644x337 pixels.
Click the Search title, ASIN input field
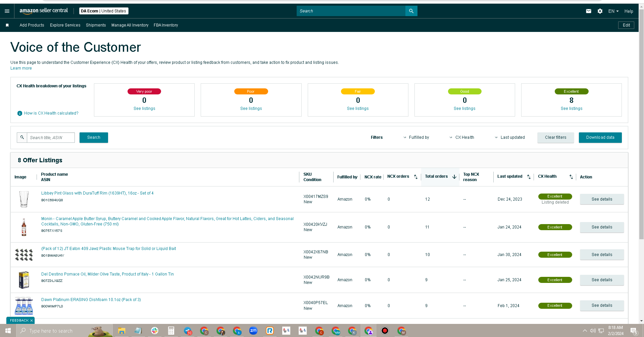pyautogui.click(x=51, y=137)
